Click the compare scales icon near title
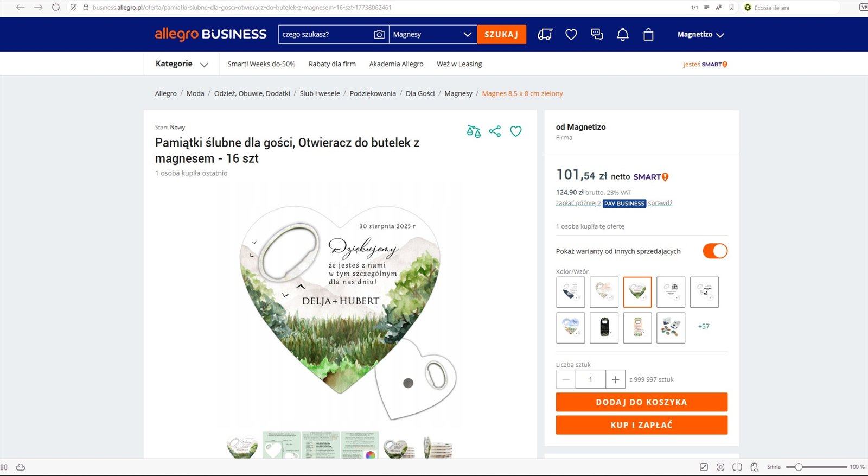Screen dimensions: 868x476 click(x=474, y=131)
